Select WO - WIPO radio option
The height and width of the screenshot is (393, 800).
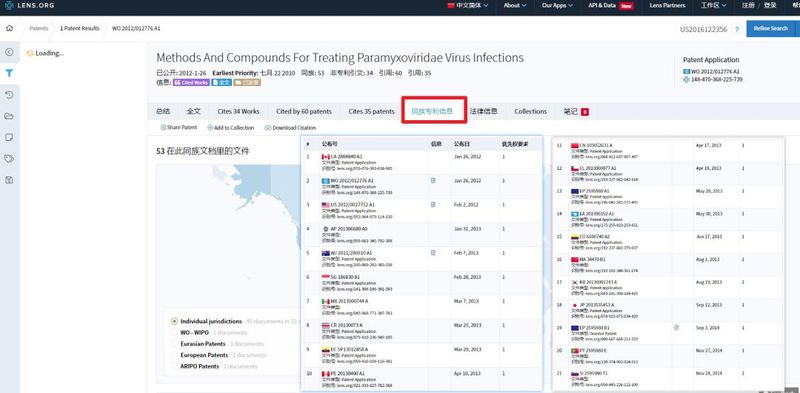174,333
